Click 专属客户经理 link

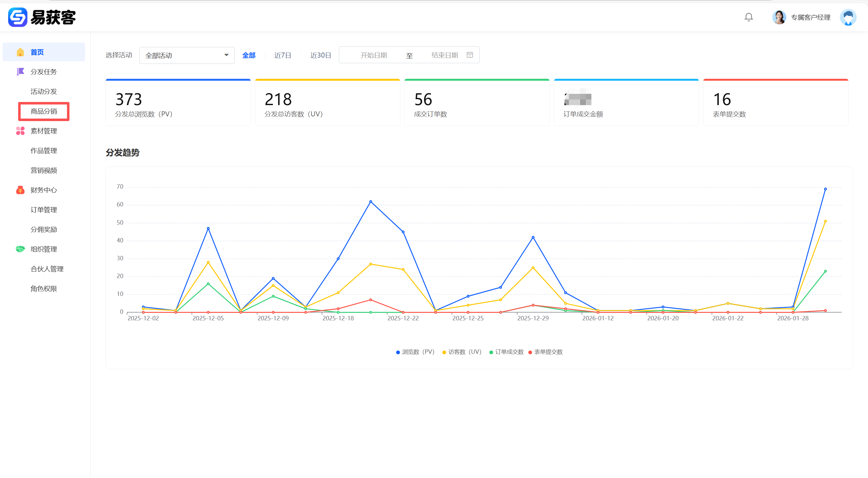click(x=810, y=18)
